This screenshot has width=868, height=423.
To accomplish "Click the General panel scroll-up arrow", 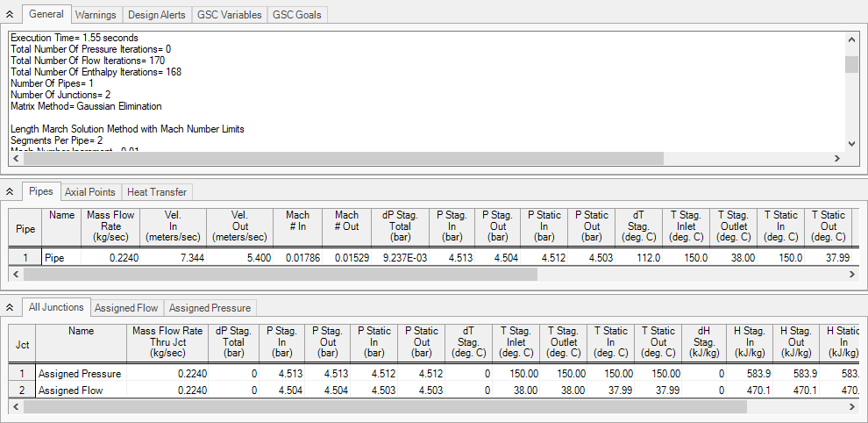I will click(851, 39).
